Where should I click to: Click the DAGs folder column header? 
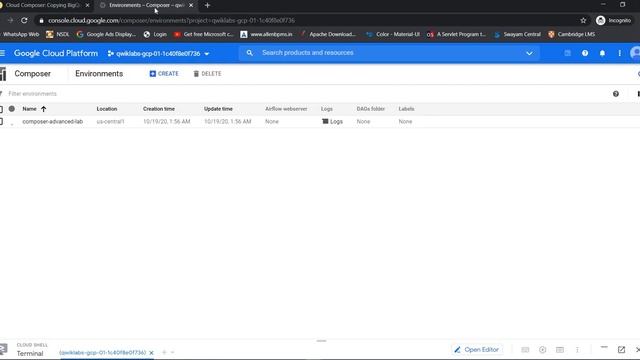pos(371,109)
